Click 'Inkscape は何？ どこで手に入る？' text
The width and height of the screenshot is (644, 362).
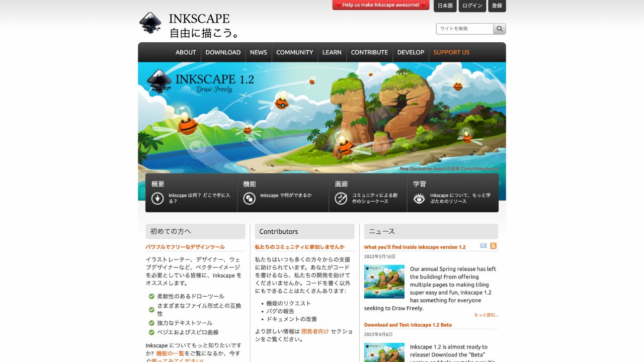coord(199,198)
